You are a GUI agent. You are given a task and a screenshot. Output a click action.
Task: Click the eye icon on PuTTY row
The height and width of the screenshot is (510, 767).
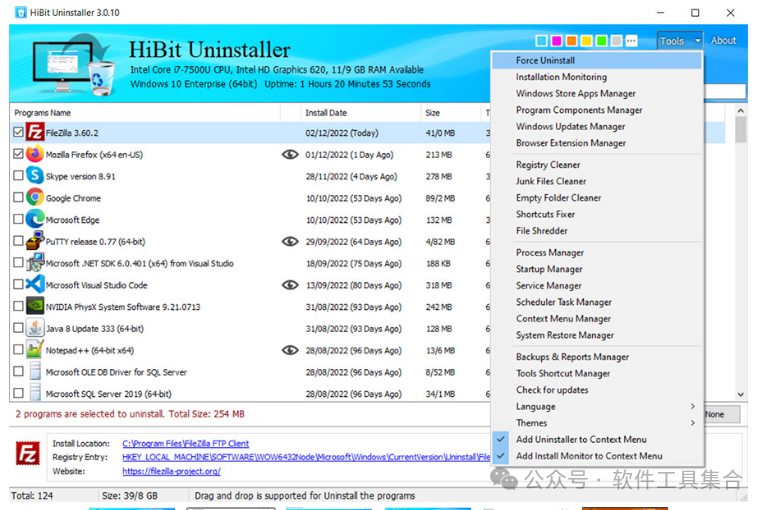(x=290, y=242)
